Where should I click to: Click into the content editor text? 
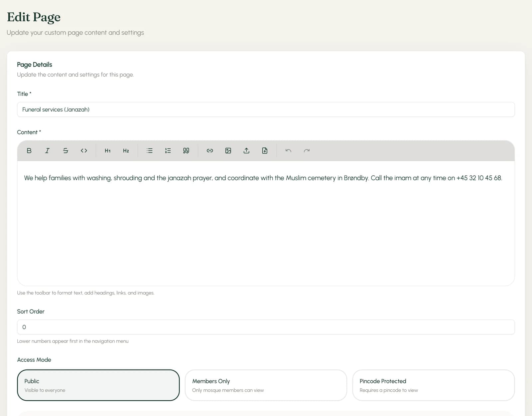263,178
